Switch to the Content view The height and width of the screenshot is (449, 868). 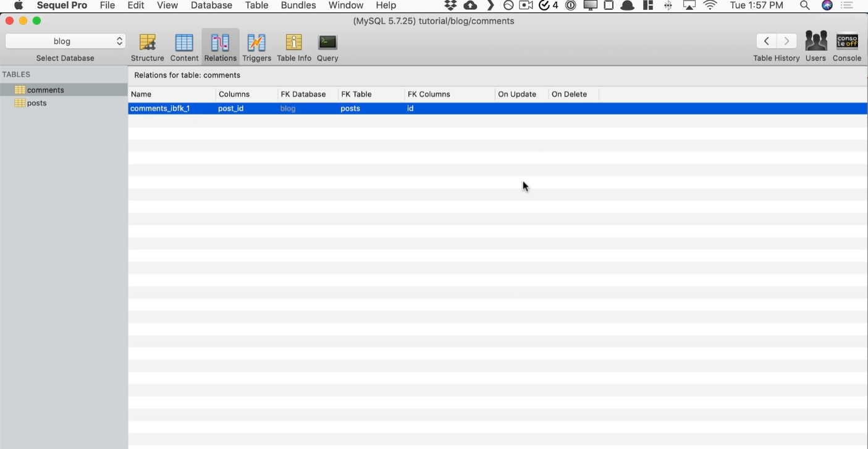[184, 48]
